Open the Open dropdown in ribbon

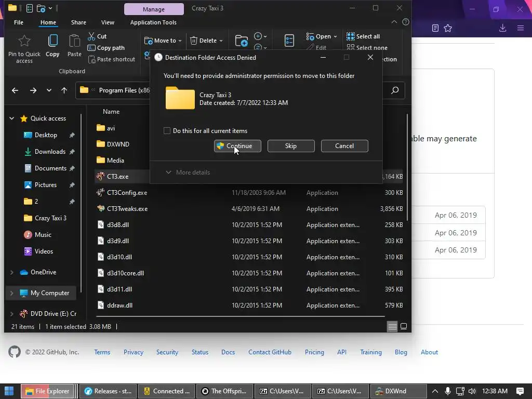pyautogui.click(x=321, y=36)
